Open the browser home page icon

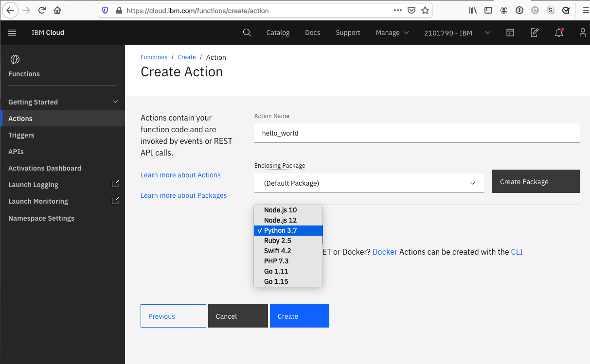pos(57,10)
